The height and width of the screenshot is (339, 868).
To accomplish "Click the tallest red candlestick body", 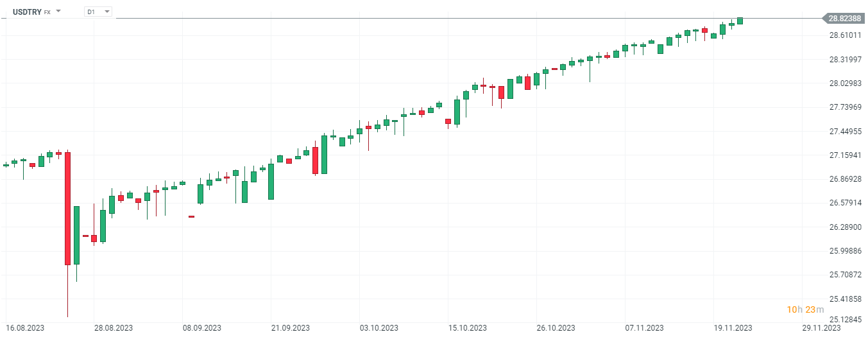I will (67, 208).
